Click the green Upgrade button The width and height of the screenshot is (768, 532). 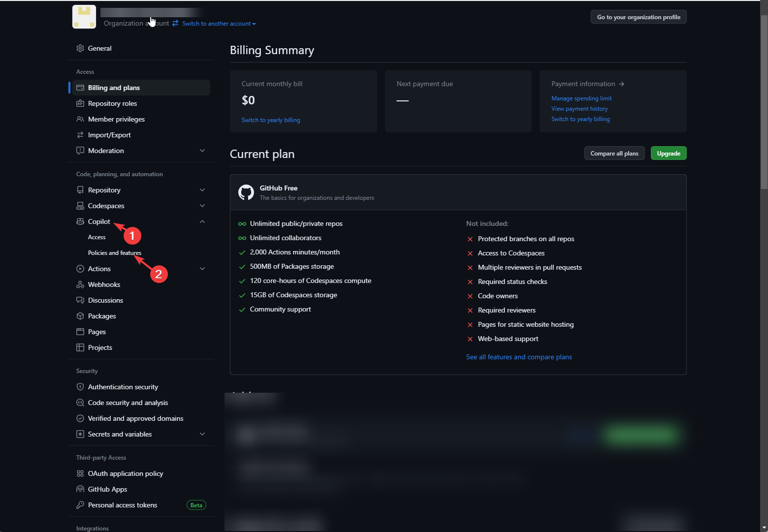coord(668,153)
